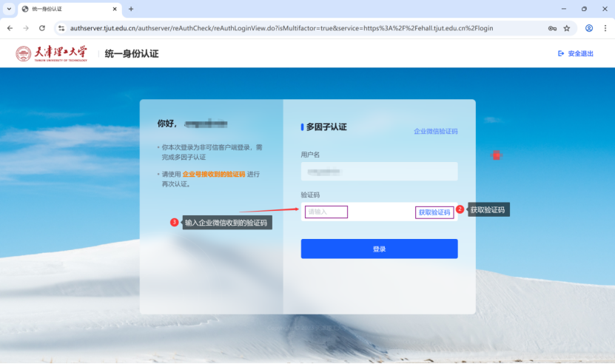The width and height of the screenshot is (615, 364).
Task: Click the 用户名 field
Action: [379, 172]
